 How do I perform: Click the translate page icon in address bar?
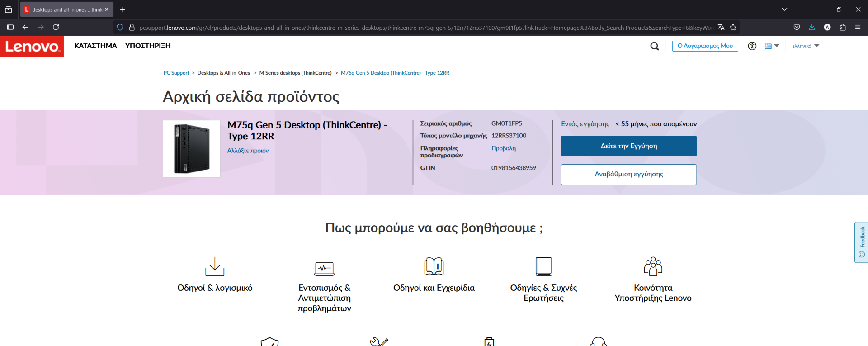(721, 27)
